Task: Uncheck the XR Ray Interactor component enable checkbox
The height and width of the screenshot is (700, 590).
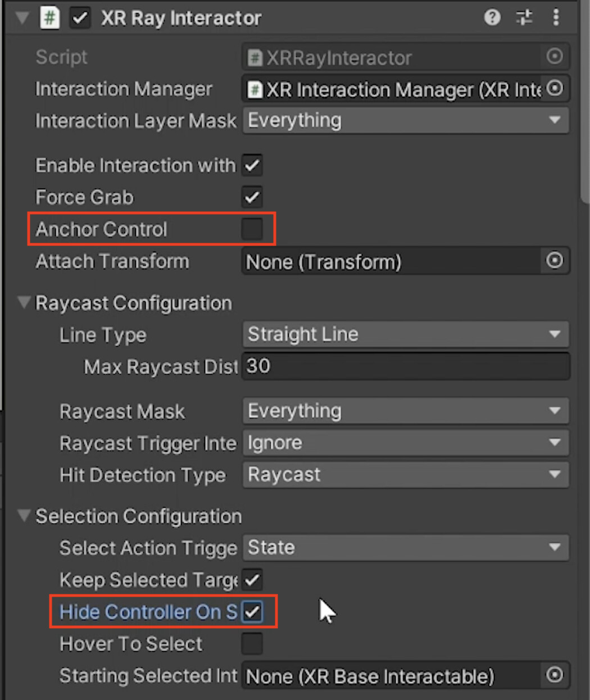Action: (80, 17)
